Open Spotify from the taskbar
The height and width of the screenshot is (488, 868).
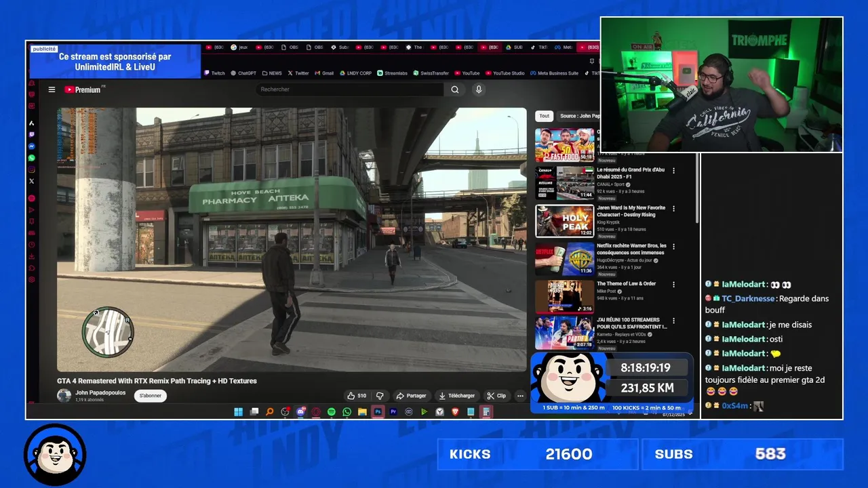tap(332, 412)
